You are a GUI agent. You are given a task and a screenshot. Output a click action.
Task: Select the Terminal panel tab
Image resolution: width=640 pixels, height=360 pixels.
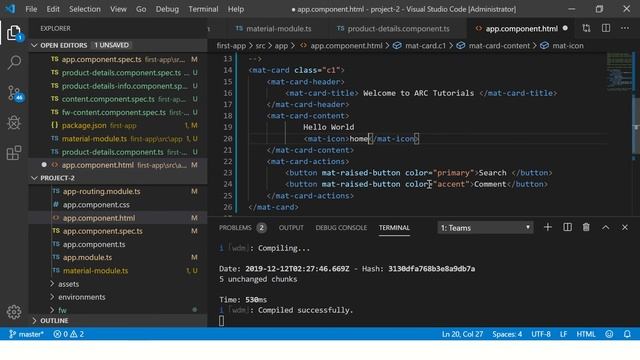(x=394, y=228)
